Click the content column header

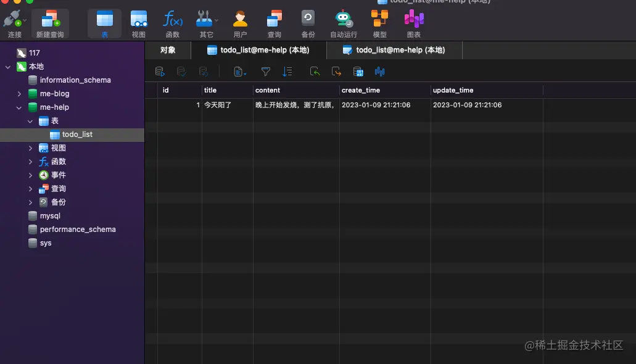coord(296,90)
